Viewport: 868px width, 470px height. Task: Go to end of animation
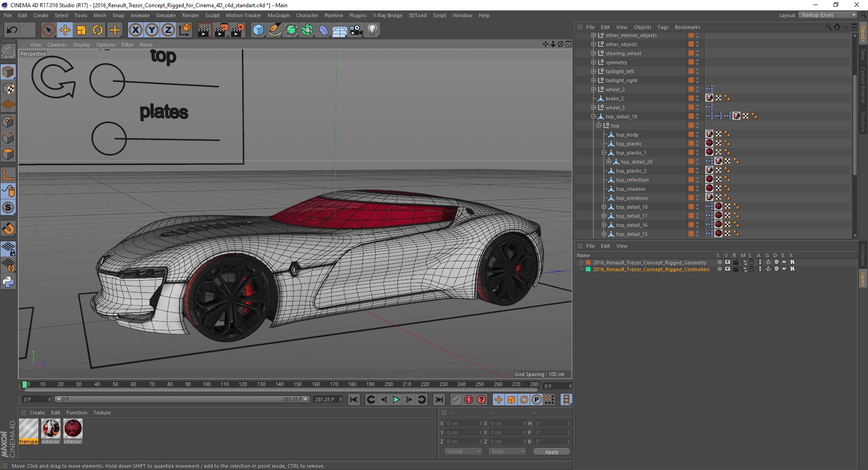click(439, 399)
